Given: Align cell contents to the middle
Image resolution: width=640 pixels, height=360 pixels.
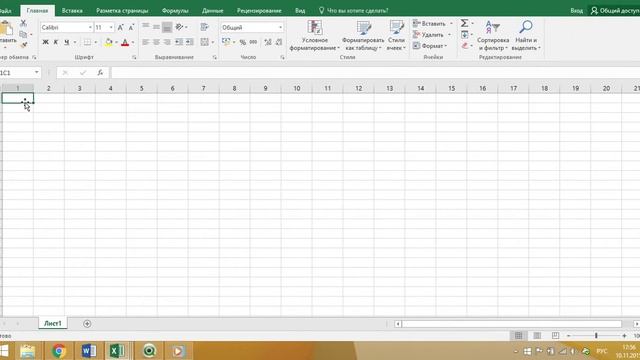Looking at the screenshot, I should click(156, 27).
